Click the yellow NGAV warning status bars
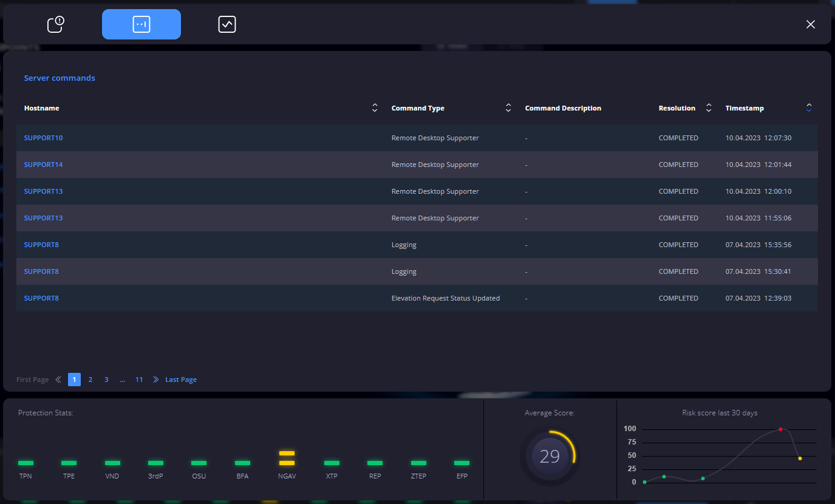 (287, 458)
